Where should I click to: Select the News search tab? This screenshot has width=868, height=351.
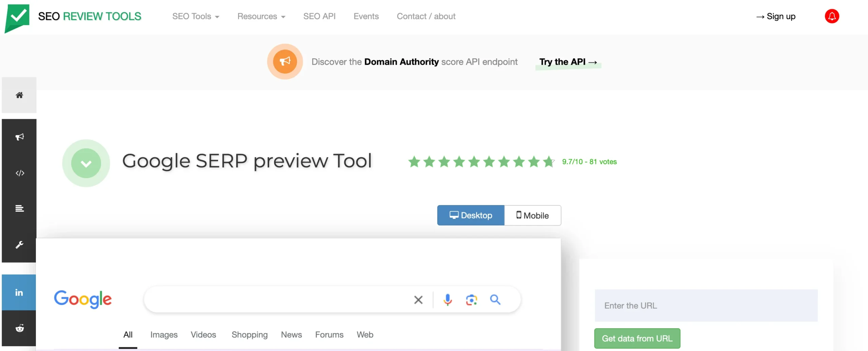[x=291, y=335]
